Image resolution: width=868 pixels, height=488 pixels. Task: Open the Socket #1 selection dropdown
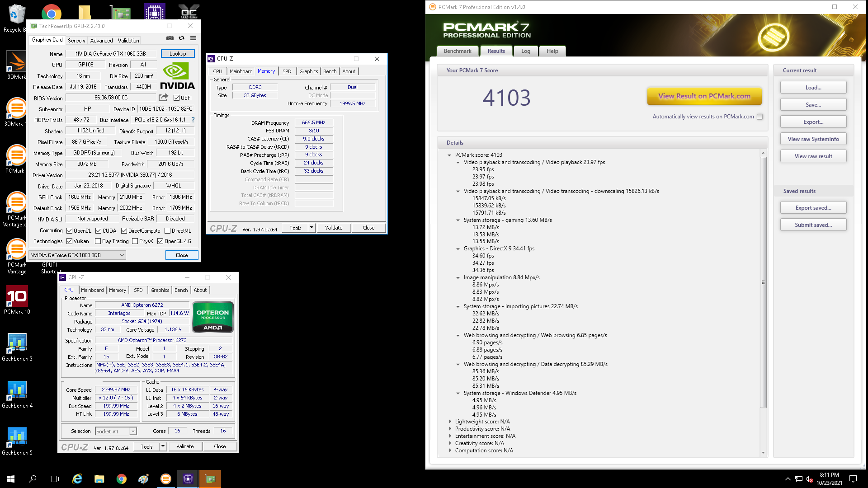[116, 432]
